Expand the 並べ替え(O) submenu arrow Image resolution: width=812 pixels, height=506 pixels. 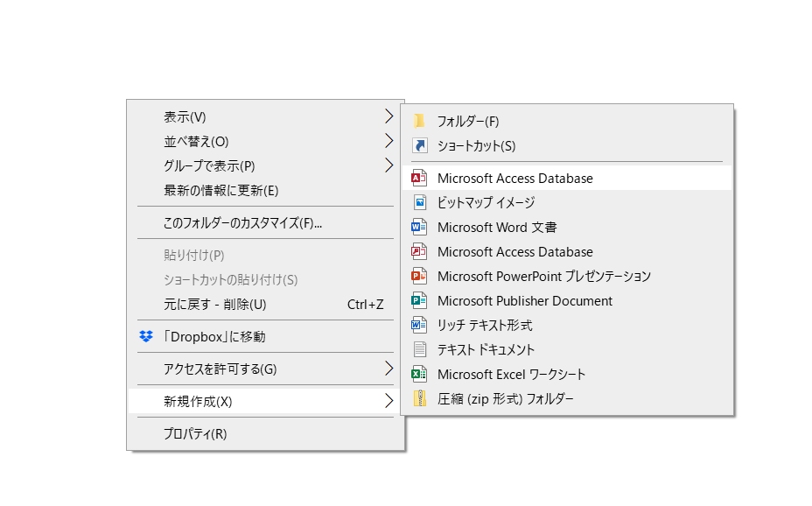coord(388,141)
